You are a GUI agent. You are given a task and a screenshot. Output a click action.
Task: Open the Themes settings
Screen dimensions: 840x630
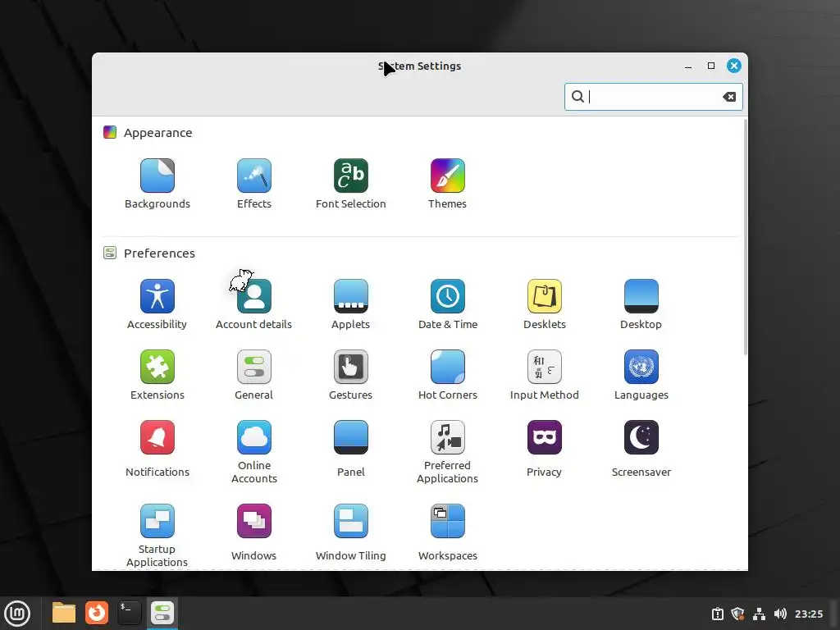pos(447,183)
